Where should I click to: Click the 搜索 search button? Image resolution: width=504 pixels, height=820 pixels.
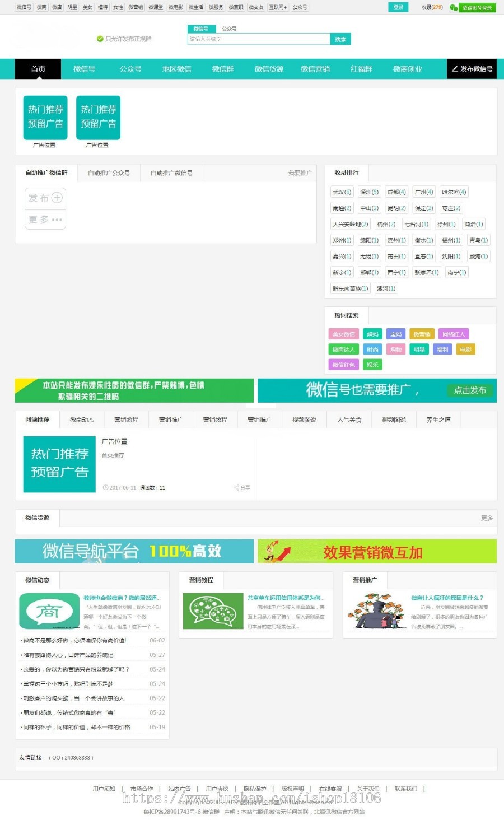click(340, 39)
